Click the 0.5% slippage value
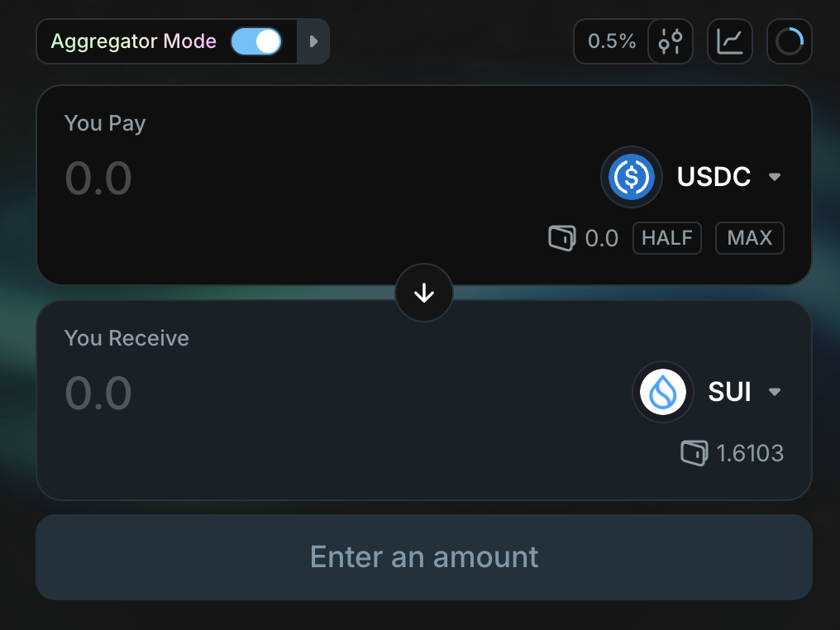 tap(612, 41)
